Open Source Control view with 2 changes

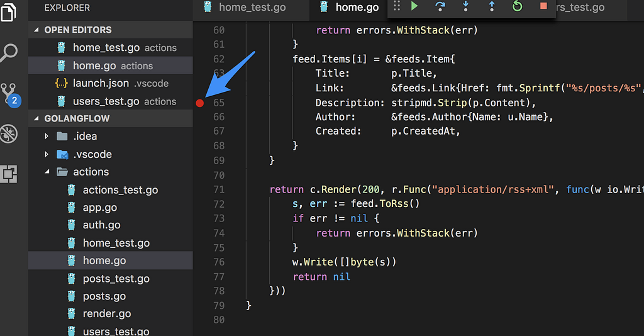coord(9,95)
